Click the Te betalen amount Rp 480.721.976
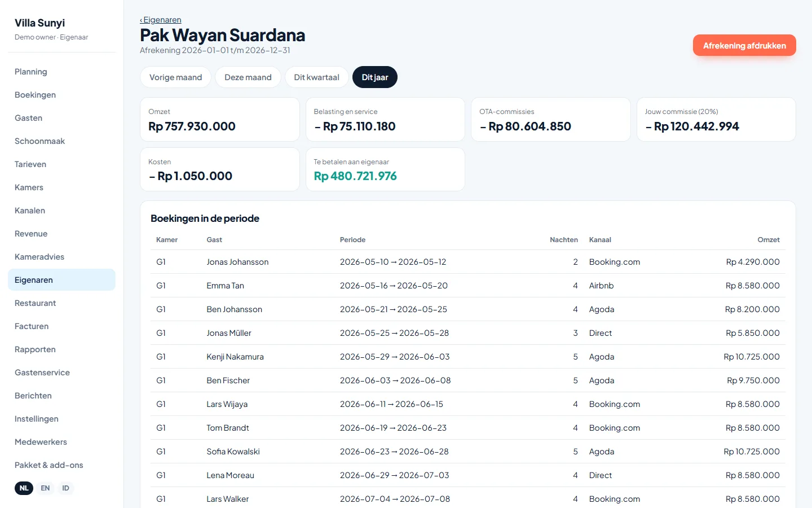This screenshot has width=812, height=508. pos(355,176)
